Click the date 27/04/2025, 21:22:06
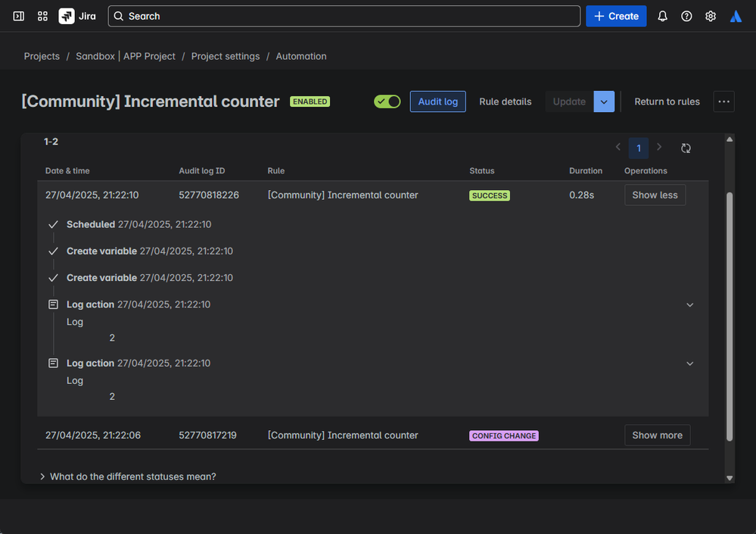 pyautogui.click(x=93, y=435)
